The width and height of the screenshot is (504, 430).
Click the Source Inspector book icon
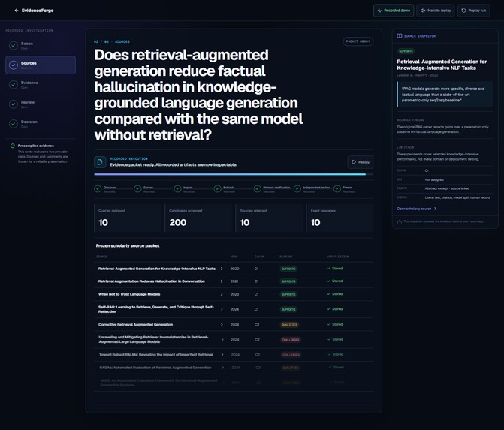click(399, 36)
